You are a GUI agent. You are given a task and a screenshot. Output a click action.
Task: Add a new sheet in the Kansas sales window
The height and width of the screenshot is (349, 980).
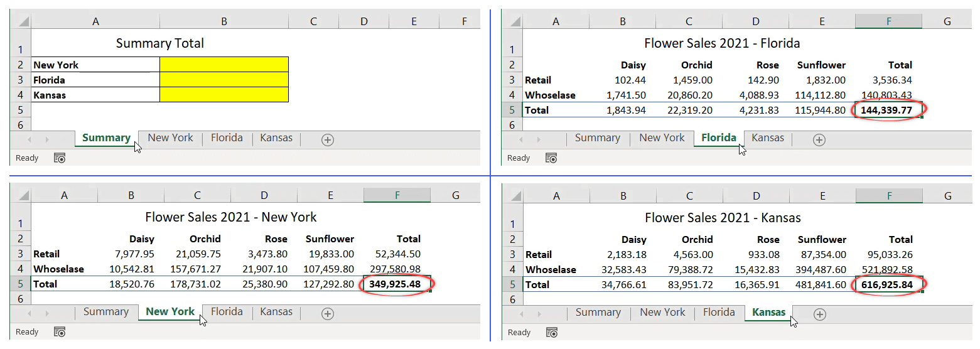[x=819, y=314]
